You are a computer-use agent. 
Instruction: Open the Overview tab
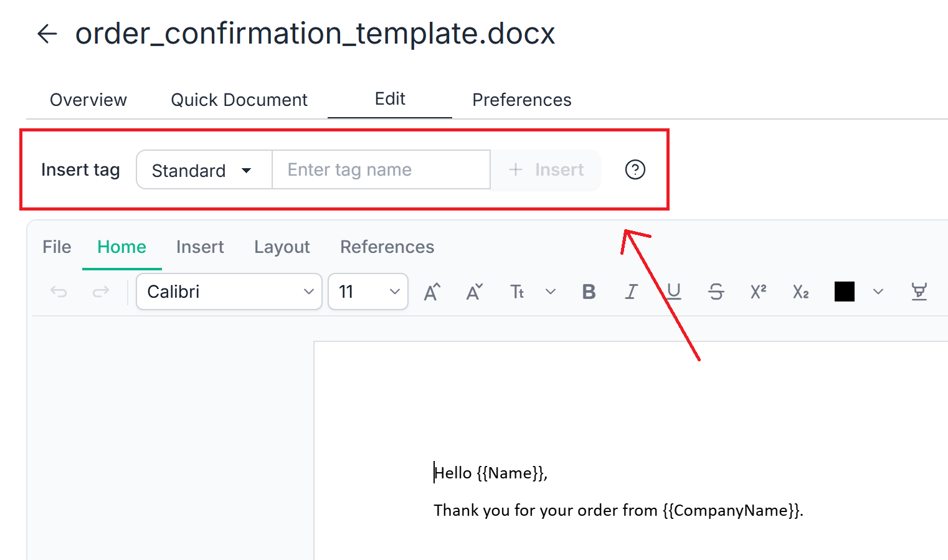(88, 100)
